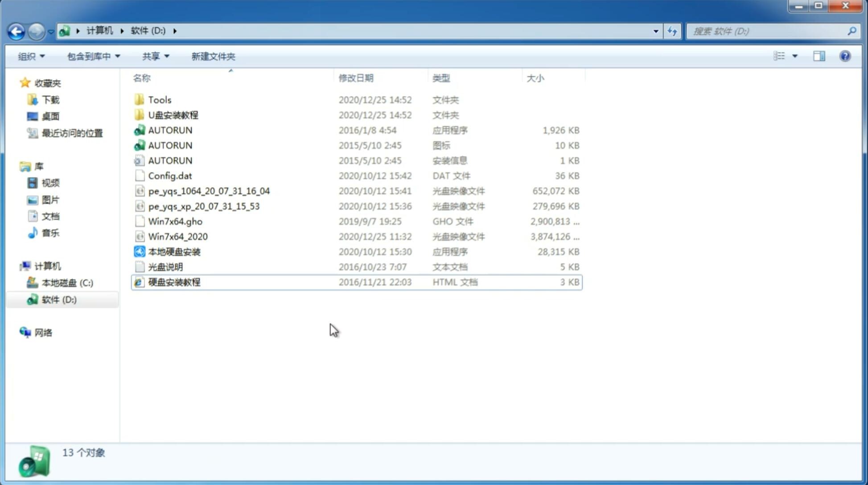Open 本地硬盘安装 application
The image size is (868, 485).
pyautogui.click(x=174, y=251)
